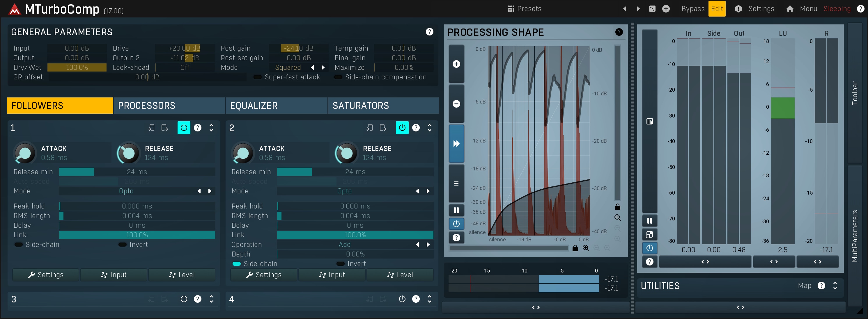Pause the Processing Shape graph
The height and width of the screenshot is (319, 868).
tap(456, 210)
